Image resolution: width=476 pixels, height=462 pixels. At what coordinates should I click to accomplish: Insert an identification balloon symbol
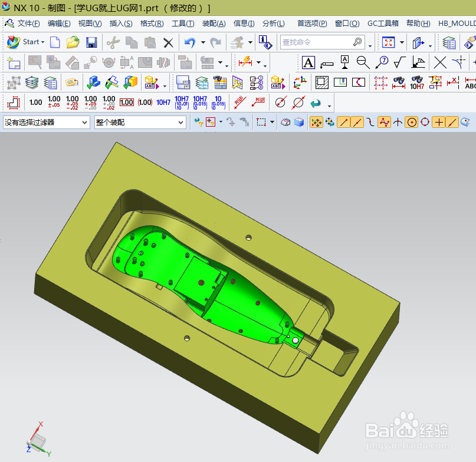point(382,62)
